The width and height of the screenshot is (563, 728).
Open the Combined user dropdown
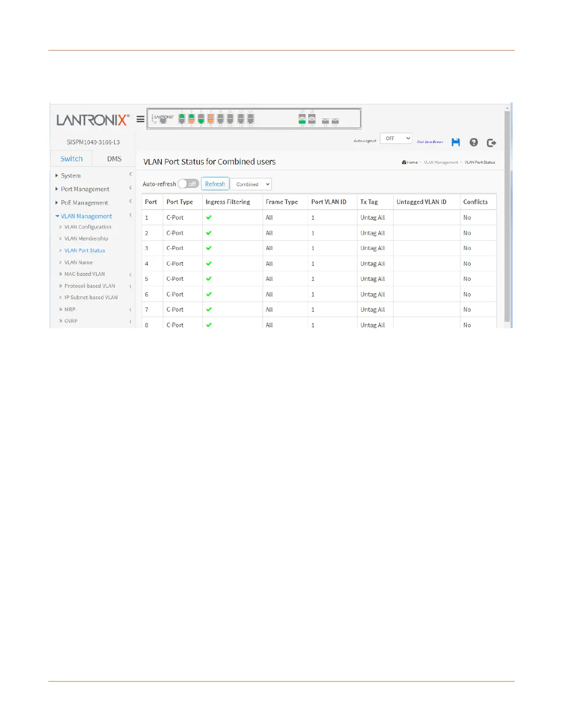(251, 184)
